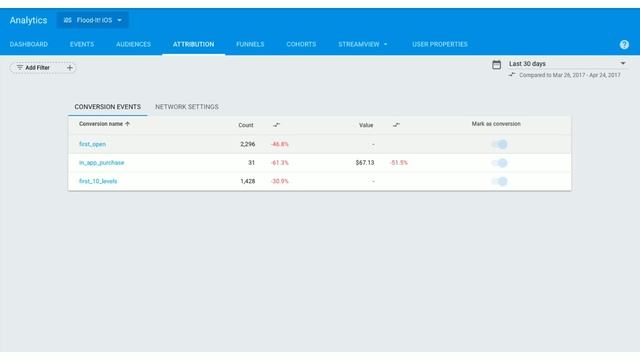Click the Compared to Mar 26, 2017 text
The image size is (640, 360).
(570, 75)
